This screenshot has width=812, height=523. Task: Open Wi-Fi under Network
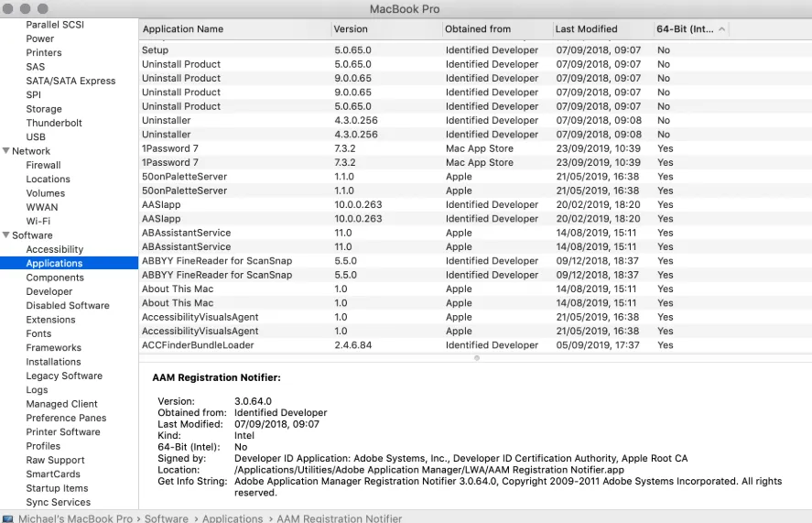(x=38, y=221)
